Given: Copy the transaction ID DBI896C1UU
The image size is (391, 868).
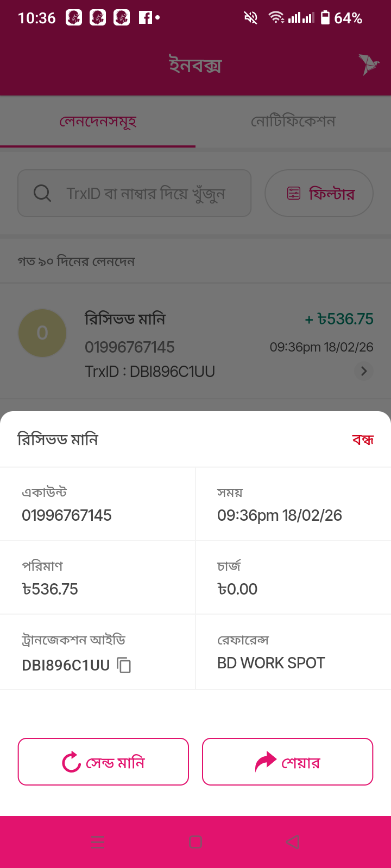Looking at the screenshot, I should click(x=124, y=665).
